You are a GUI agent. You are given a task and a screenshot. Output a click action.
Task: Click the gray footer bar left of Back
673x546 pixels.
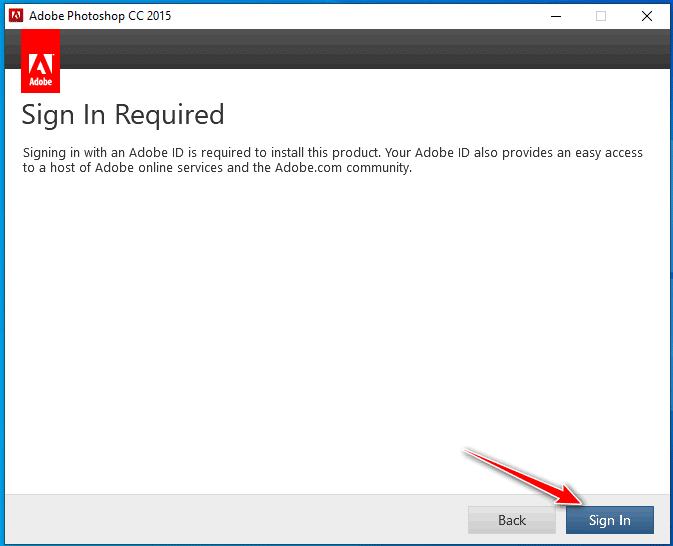(x=230, y=518)
